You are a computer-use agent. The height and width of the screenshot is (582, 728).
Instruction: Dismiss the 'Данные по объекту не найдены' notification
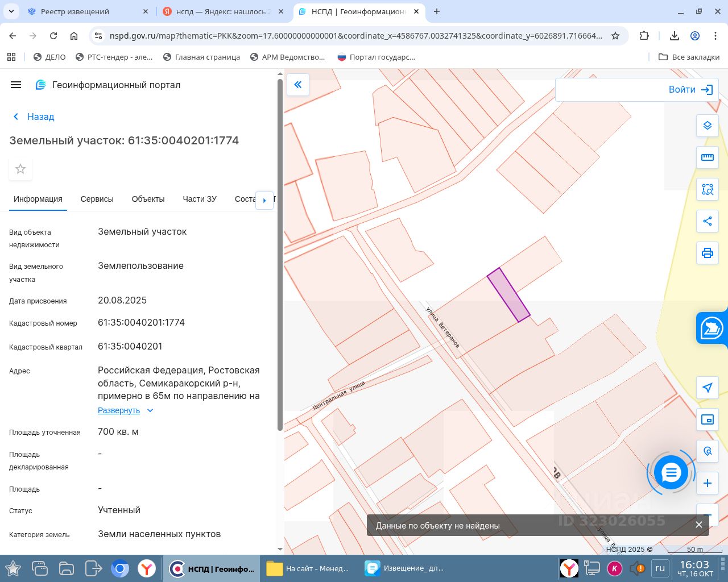699,525
